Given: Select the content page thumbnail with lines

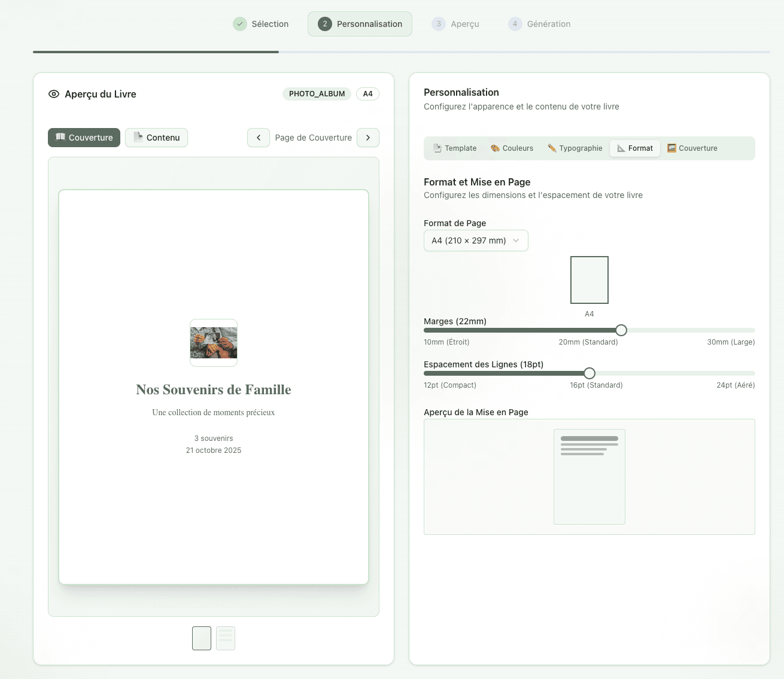Looking at the screenshot, I should coord(226,638).
